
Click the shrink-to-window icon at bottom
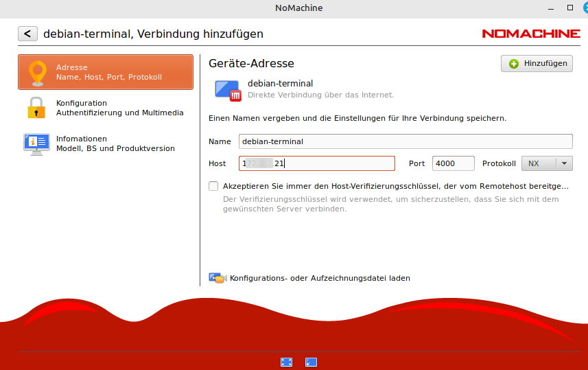pos(311,362)
